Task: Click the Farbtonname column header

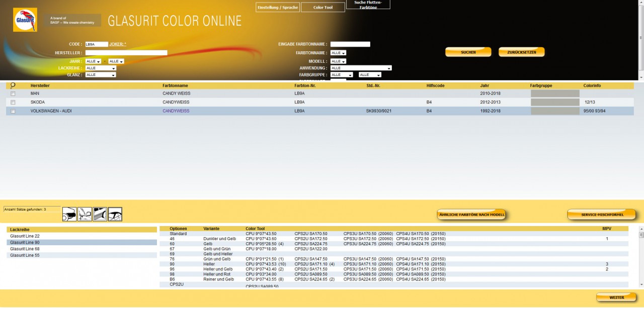Action: [x=175, y=86]
